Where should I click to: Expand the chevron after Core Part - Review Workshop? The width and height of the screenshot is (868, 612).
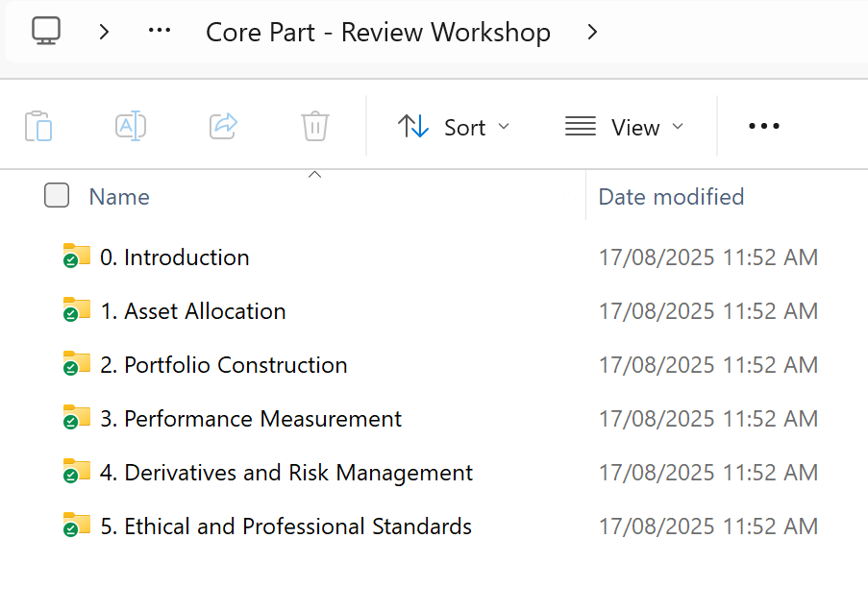click(592, 32)
